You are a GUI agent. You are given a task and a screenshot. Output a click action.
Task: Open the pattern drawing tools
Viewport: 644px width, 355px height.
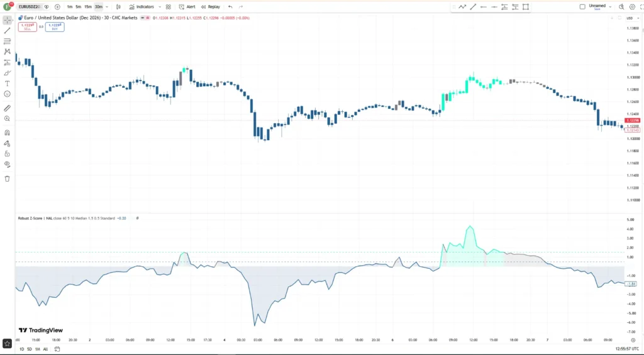point(7,52)
